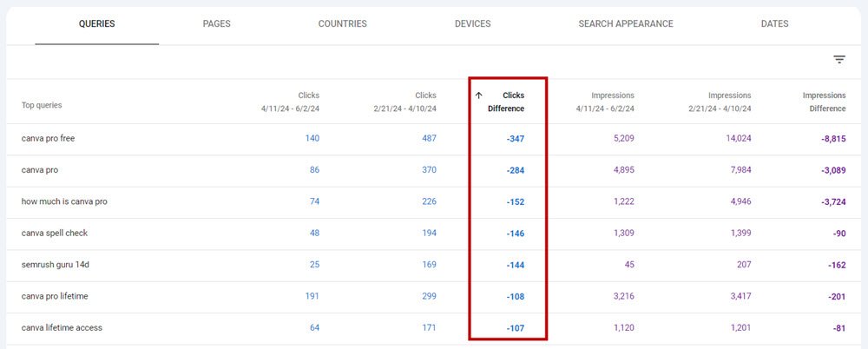Open the table filter icon
868x349 pixels.
pos(838,60)
